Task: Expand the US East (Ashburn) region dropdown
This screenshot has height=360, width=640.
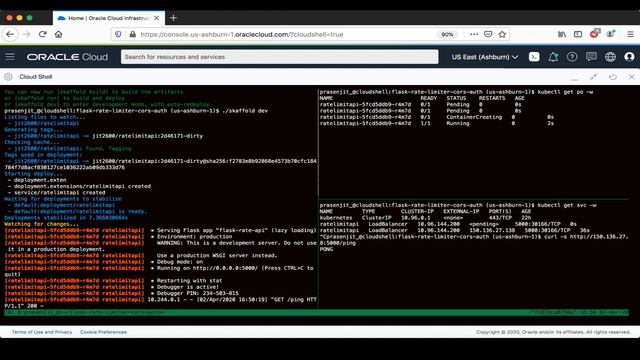Action: pyautogui.click(x=485, y=57)
